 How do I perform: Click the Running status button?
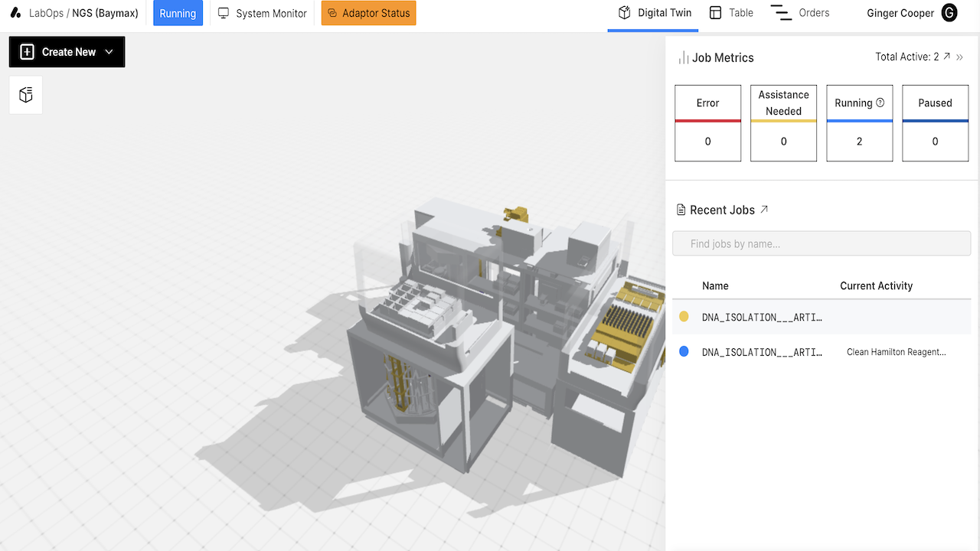tap(178, 13)
